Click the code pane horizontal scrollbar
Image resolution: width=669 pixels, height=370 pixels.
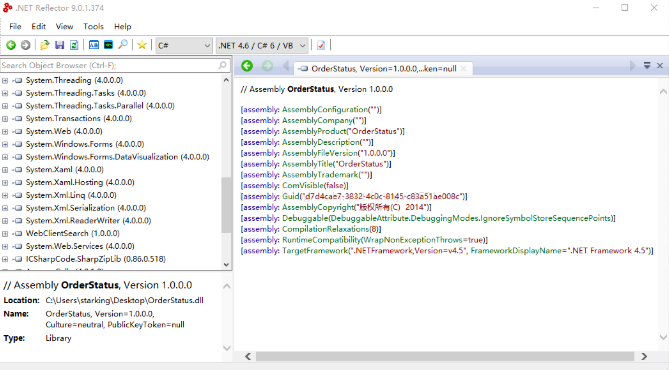click(445, 356)
